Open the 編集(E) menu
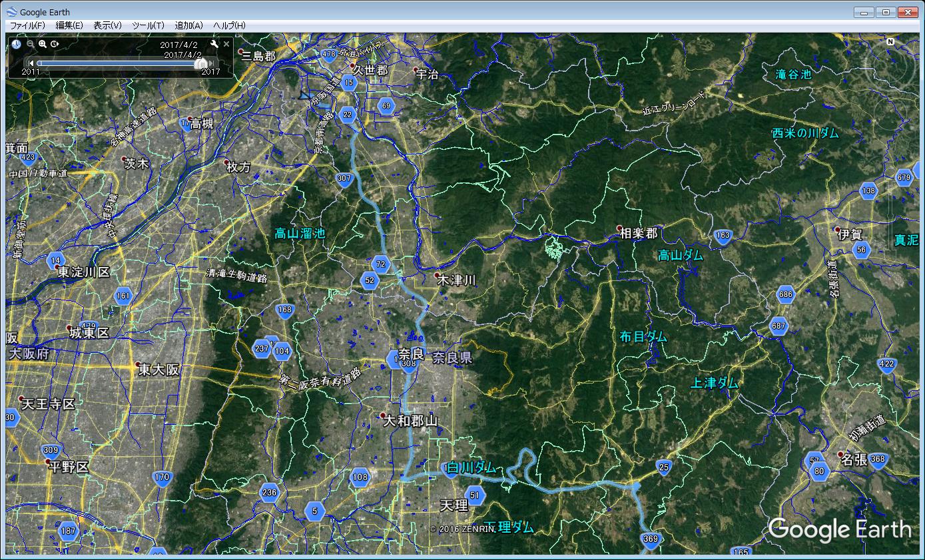Viewport: 925px width, 560px height. [x=69, y=25]
